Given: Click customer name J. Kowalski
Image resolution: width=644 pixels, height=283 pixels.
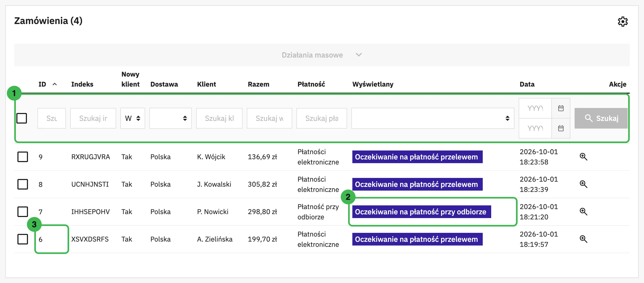Looking at the screenshot, I should [x=214, y=184].
